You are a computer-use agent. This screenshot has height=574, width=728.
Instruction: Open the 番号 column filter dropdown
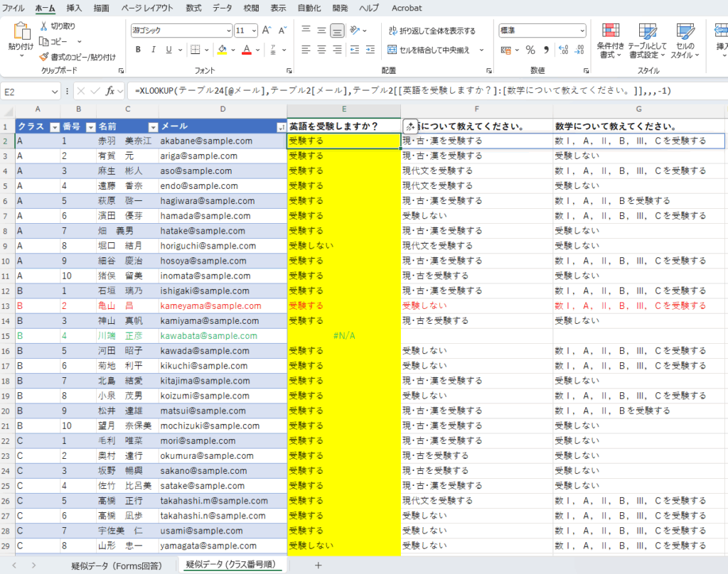pyautogui.click(x=91, y=126)
